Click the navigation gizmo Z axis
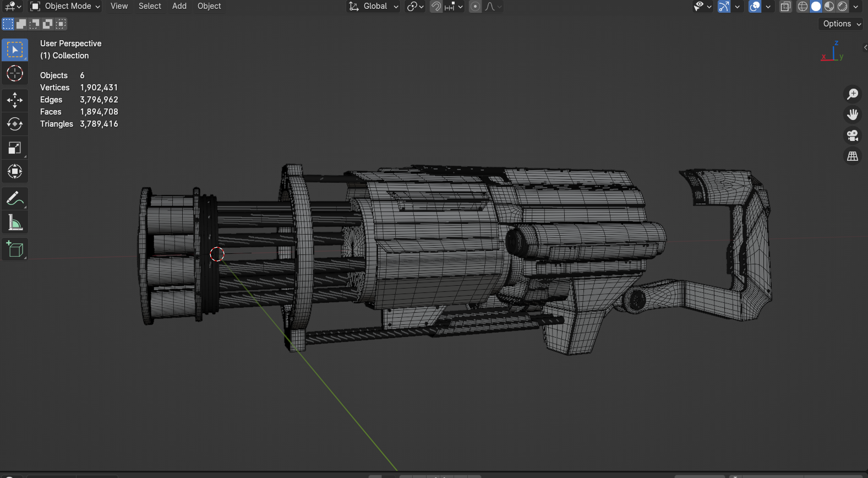Screen dimensions: 868x478 point(836,44)
